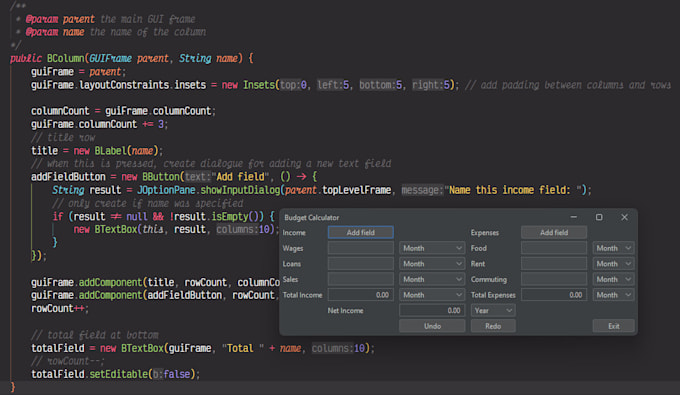Click the "// title row" comment
680x395 pixels.
click(63, 137)
